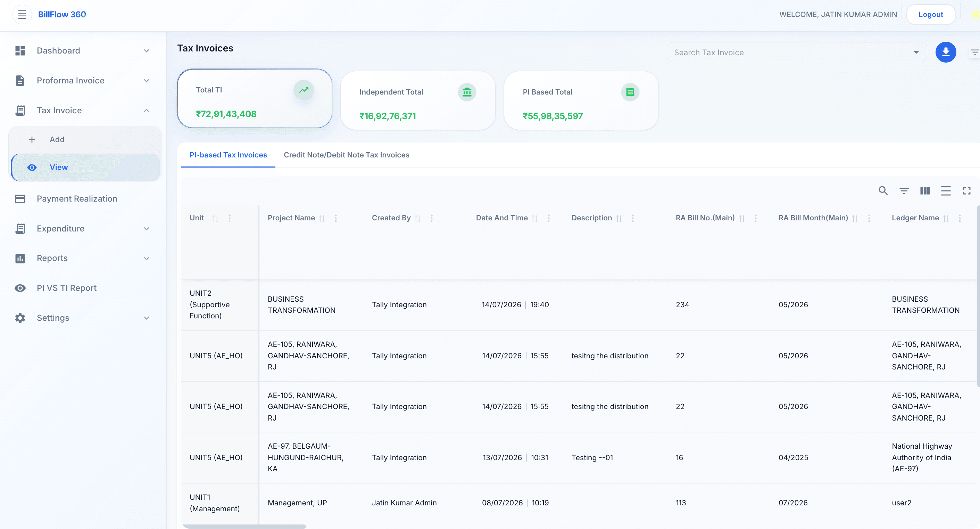This screenshot has width=980, height=529.
Task: Sort the Unit column
Action: pyautogui.click(x=215, y=218)
